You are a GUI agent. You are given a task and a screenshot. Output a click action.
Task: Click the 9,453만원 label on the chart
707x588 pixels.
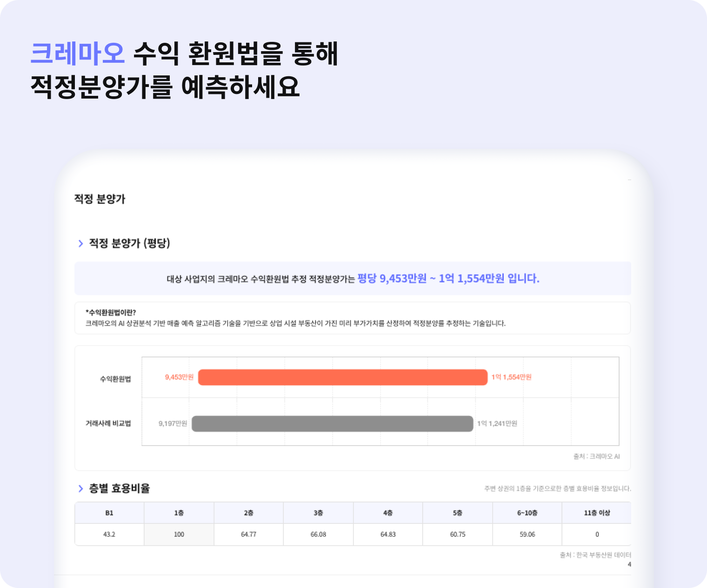tap(179, 377)
